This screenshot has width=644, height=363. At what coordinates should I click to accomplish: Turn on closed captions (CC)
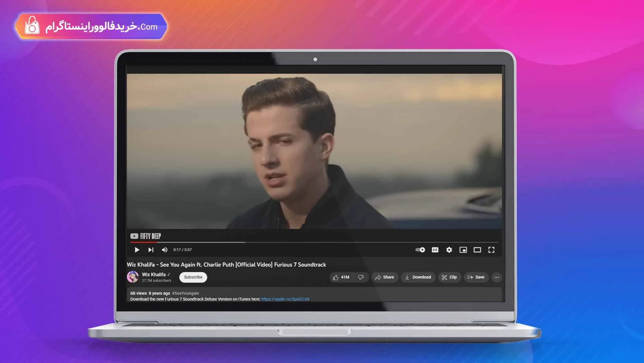[x=435, y=250]
